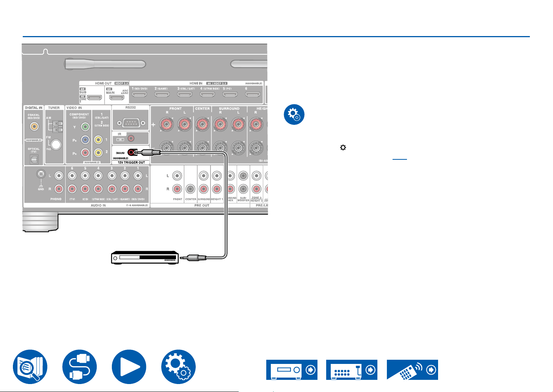Open the Playback section play icon

[129, 367]
